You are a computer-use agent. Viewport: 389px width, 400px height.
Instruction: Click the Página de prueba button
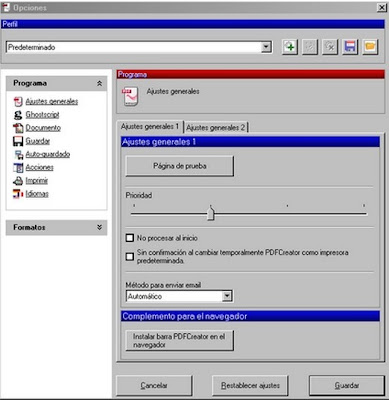coord(180,166)
